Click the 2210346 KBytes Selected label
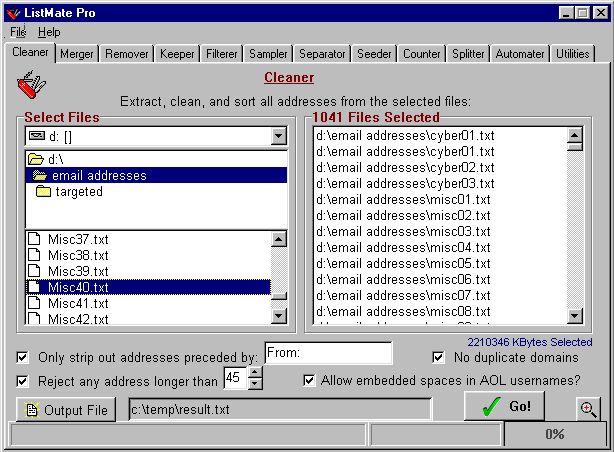614x452 pixels. [x=530, y=342]
